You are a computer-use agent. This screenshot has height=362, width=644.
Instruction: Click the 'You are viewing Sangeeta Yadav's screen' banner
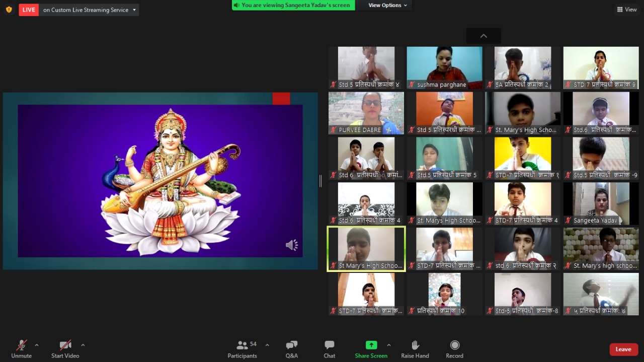[293, 5]
